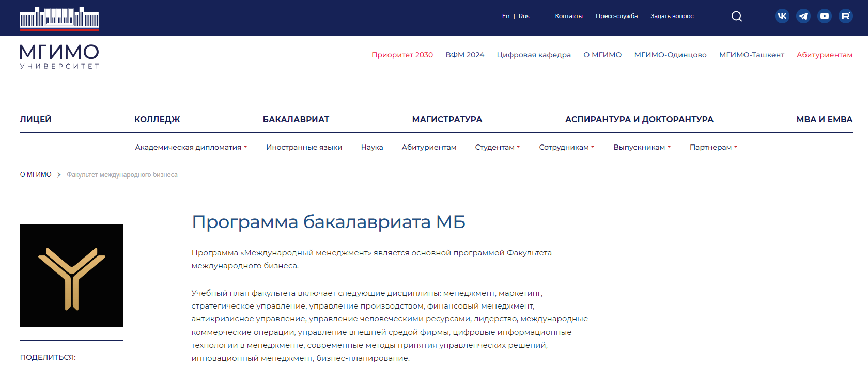Image resolution: width=868 pixels, height=370 pixels.
Task: Click the ПОДЕЛИТЬСЯ: label
Action: click(48, 357)
